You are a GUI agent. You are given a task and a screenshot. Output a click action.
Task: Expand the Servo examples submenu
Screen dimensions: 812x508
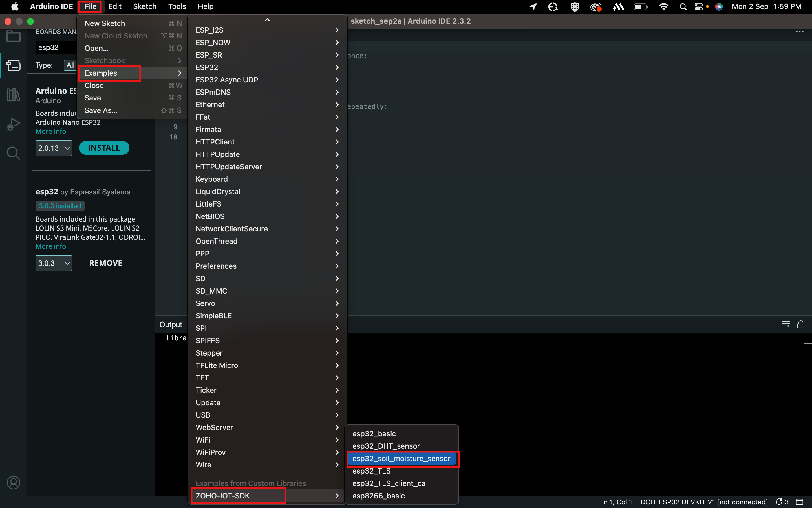(x=267, y=303)
